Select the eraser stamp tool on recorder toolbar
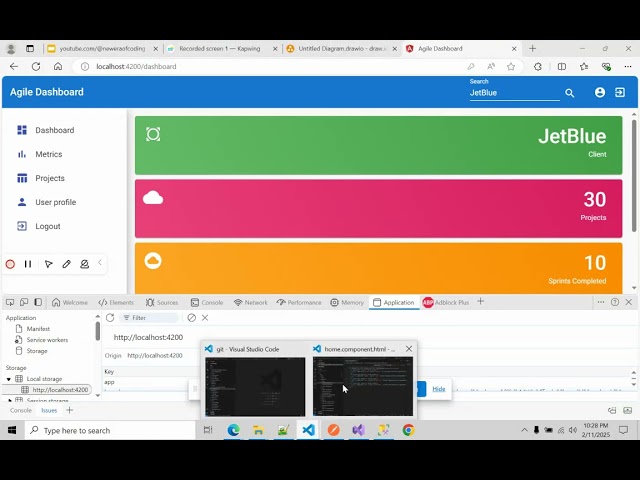640x480 pixels. 84,264
